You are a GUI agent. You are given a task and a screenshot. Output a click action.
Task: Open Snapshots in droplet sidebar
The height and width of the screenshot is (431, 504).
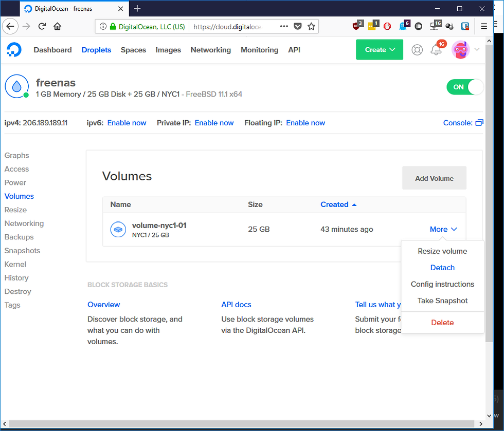[x=22, y=251]
